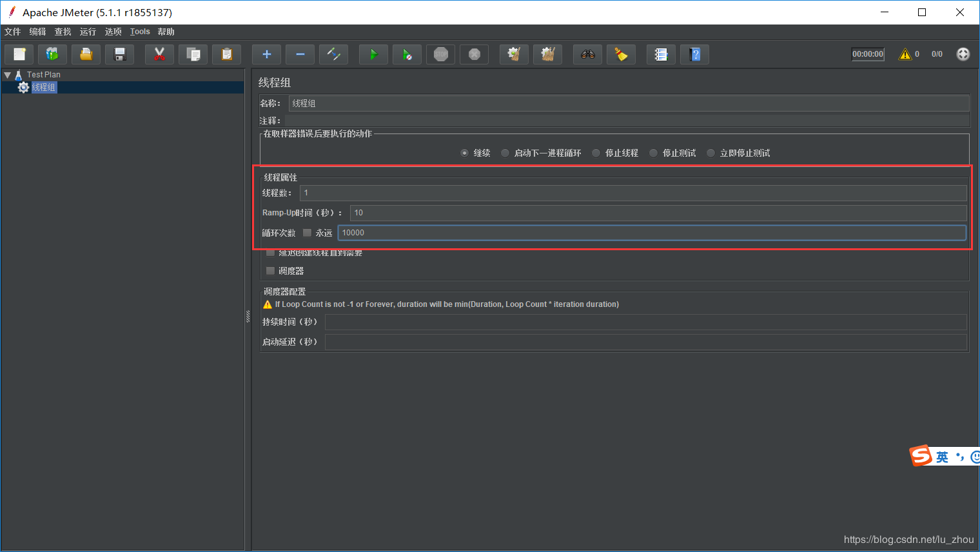Show log errors via warning triangle icon
This screenshot has height=552, width=980.
pyautogui.click(x=905, y=54)
